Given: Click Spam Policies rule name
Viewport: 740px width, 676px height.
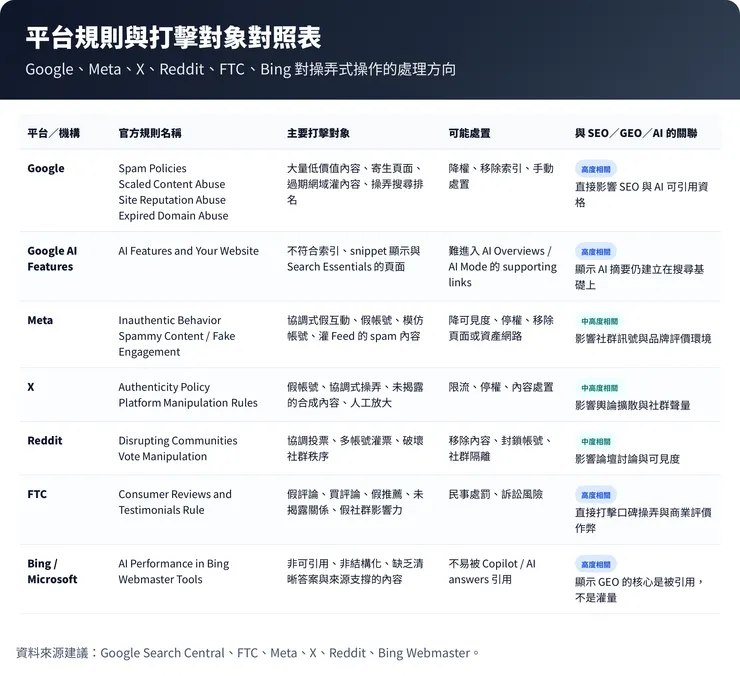Looking at the screenshot, I should pos(152,169).
